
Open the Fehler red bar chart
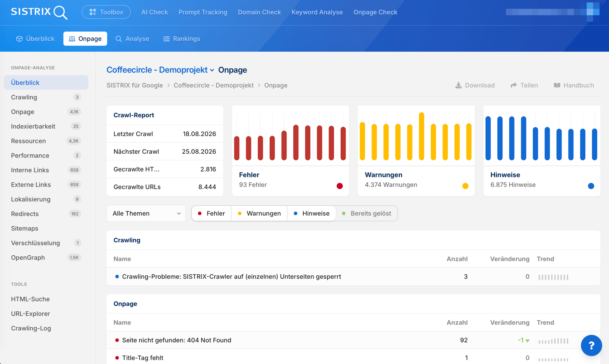tap(290, 136)
